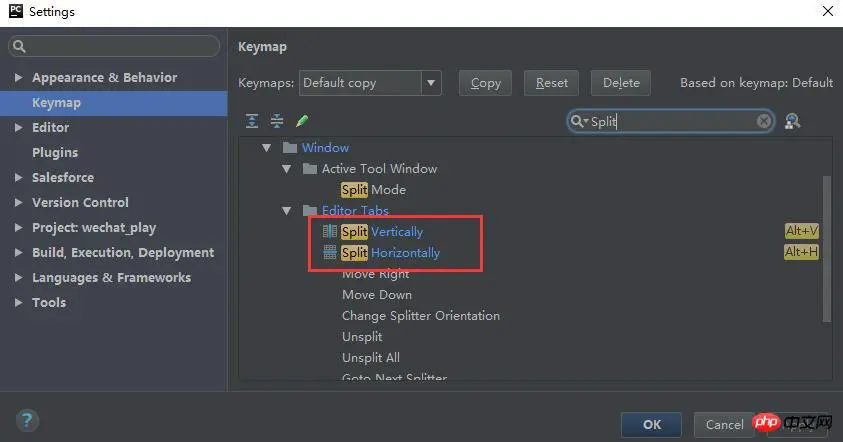
Task: Click the Expand All icon in Keymap toolbar
Action: tap(252, 121)
